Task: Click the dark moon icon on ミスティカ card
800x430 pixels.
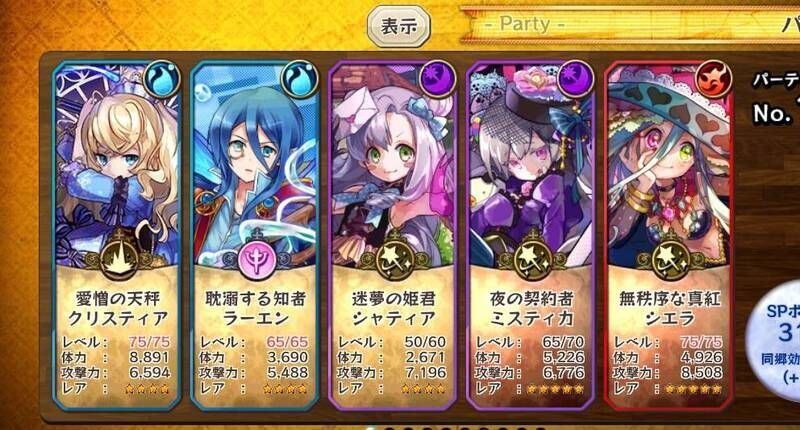Action: click(576, 80)
